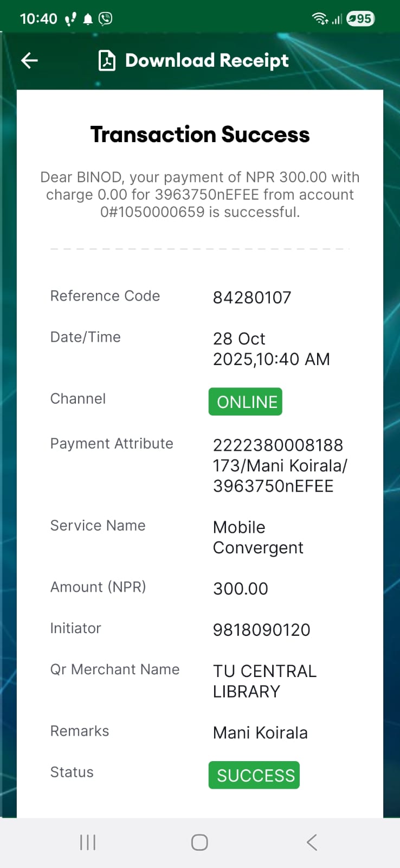Tap the Mani Koirala remarks value
Viewport: 400px width, 868px height.
260,733
